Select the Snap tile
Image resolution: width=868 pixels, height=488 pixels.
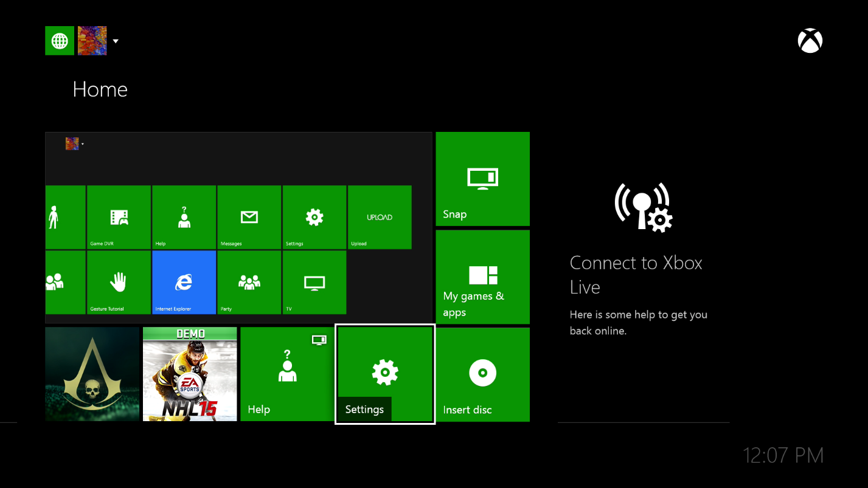(483, 179)
